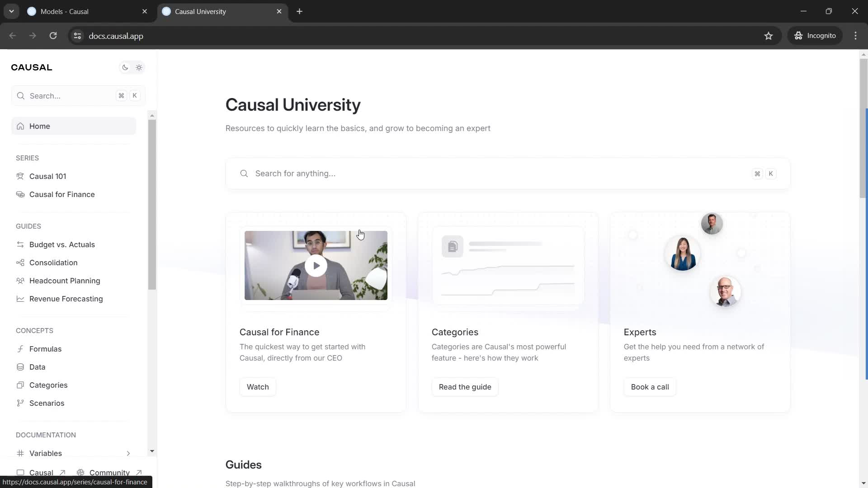View site information icon in address bar
Viewport: 868px width, 488px height.
[x=77, y=36]
